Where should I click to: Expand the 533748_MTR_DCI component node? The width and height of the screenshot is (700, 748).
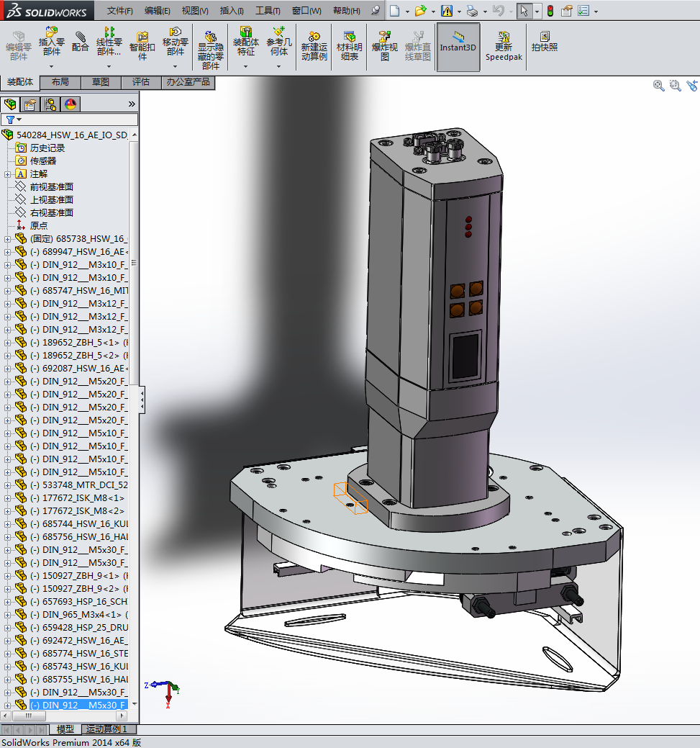8,485
